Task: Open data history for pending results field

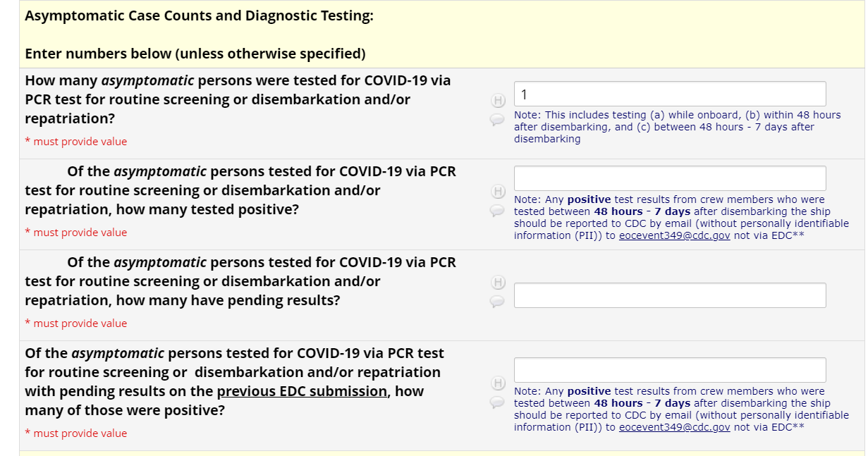Action: (498, 283)
